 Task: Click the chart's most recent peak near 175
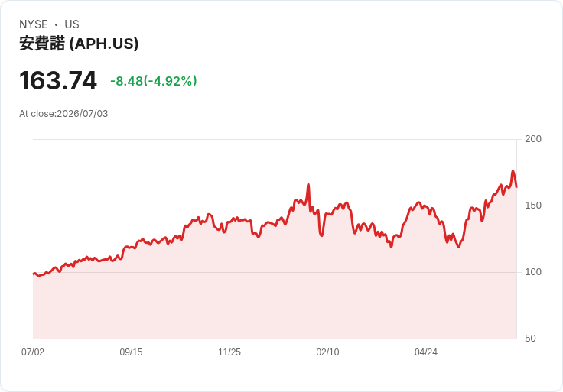coord(513,171)
